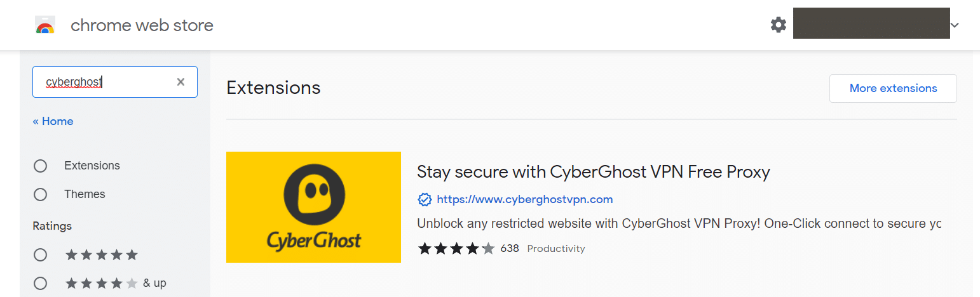
Task: Focus the cyberghost search input field
Action: pos(115,82)
